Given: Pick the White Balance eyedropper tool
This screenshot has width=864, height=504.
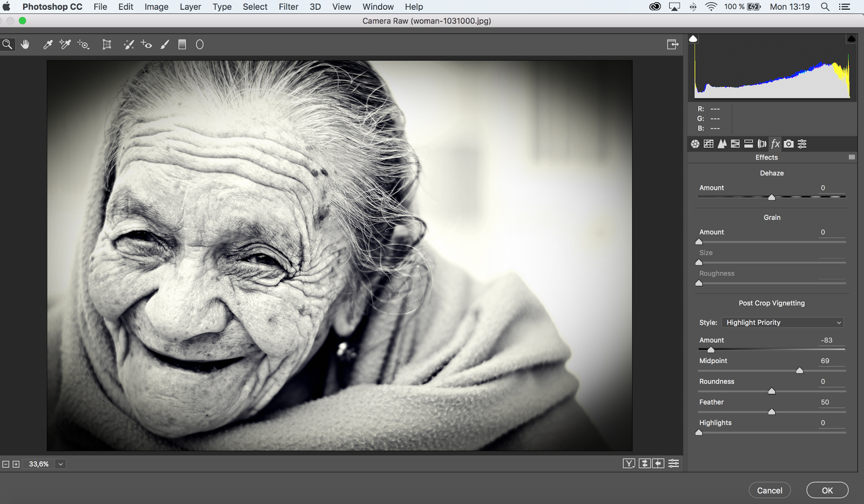Looking at the screenshot, I should point(48,44).
